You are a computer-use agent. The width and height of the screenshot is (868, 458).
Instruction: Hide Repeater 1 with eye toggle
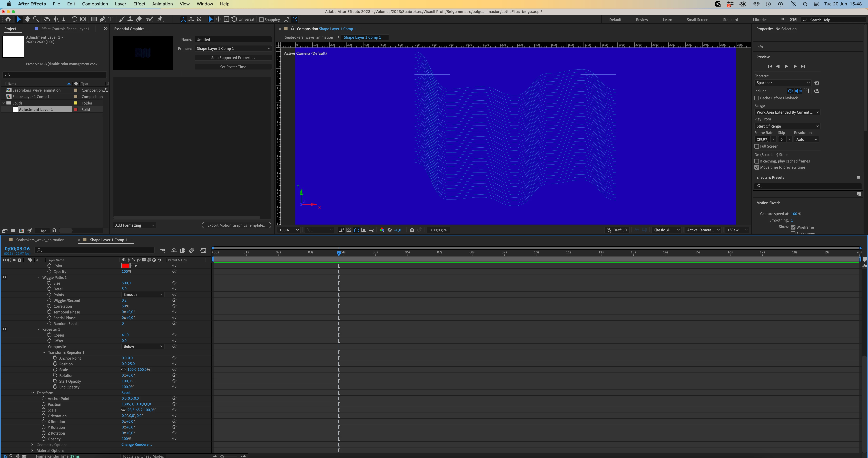4,329
